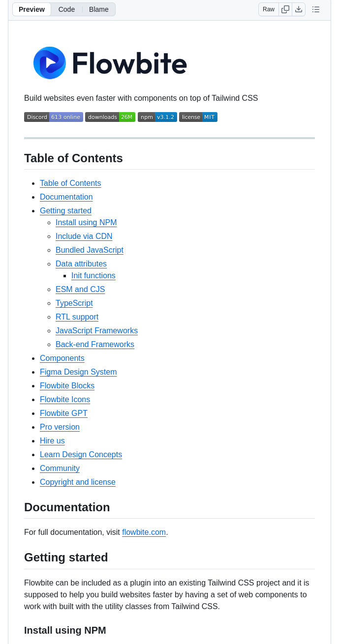This screenshot has width=339, height=644.
Task: Click the MIT license badge
Action: [x=198, y=117]
